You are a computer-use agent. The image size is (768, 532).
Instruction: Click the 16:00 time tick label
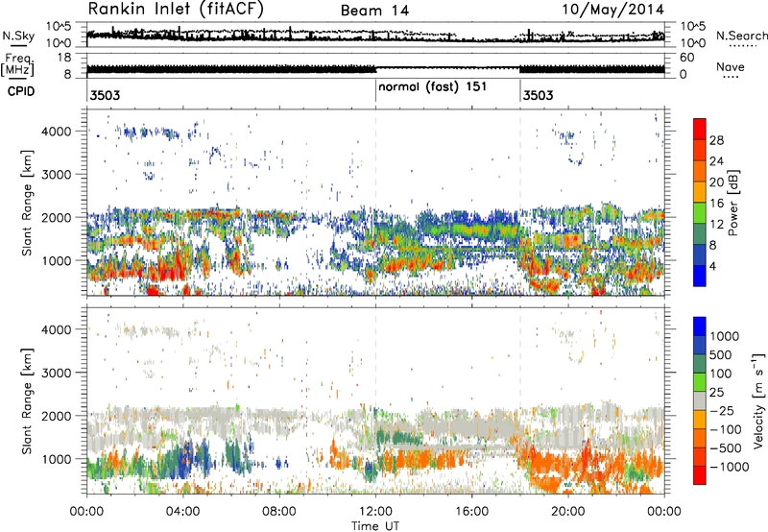point(471,512)
